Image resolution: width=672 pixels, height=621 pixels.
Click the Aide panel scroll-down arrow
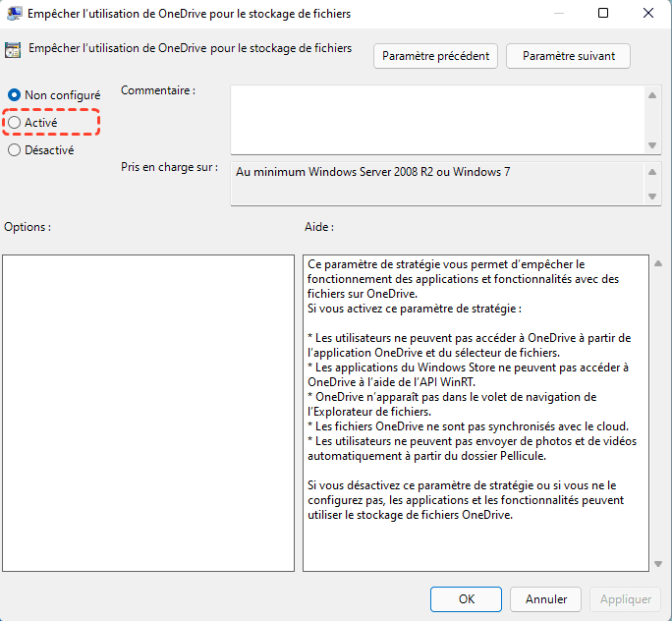pyautogui.click(x=658, y=564)
